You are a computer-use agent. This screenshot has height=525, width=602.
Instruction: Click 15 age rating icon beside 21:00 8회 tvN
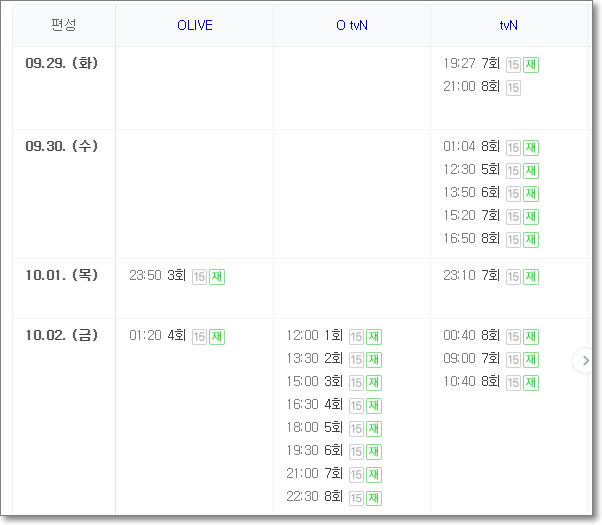[513, 88]
